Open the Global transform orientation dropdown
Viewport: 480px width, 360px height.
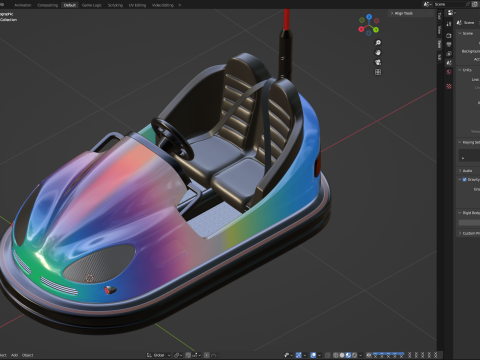(159, 355)
